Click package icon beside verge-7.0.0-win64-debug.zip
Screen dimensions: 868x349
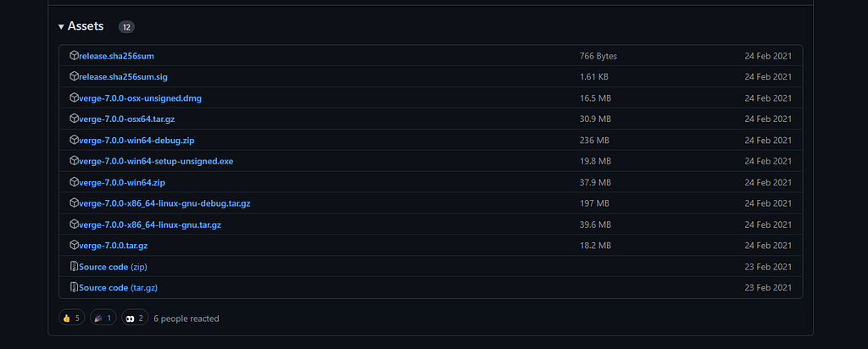(x=75, y=140)
